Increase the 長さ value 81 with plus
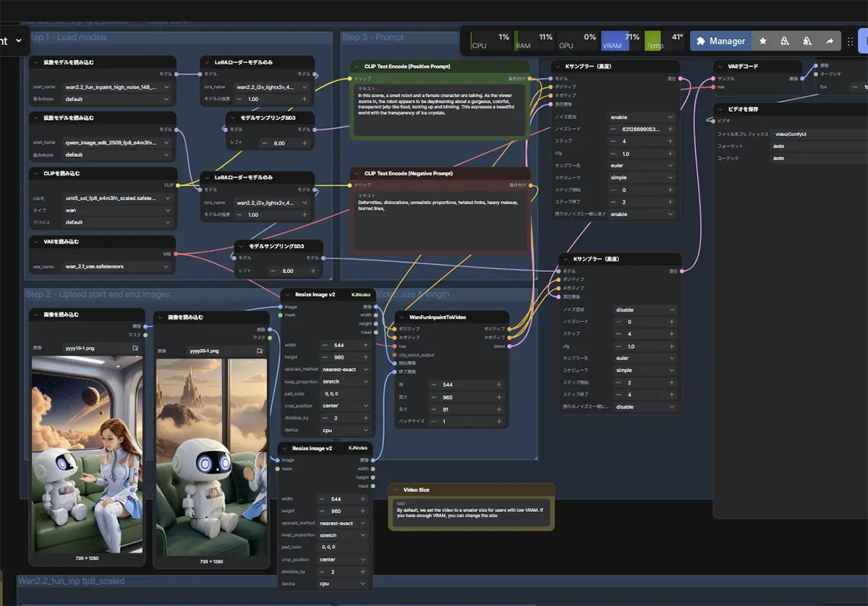868x606 pixels. (498, 409)
